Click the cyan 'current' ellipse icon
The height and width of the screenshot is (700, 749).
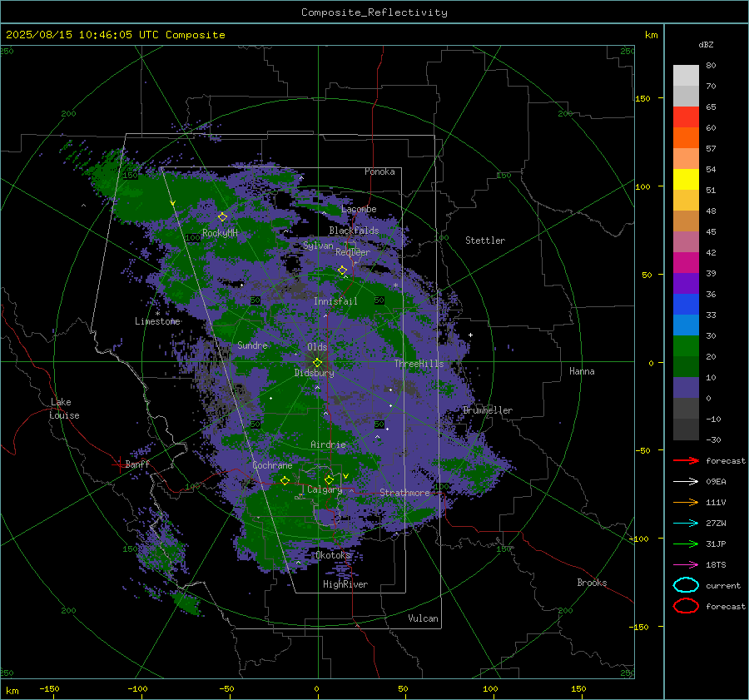686,585
